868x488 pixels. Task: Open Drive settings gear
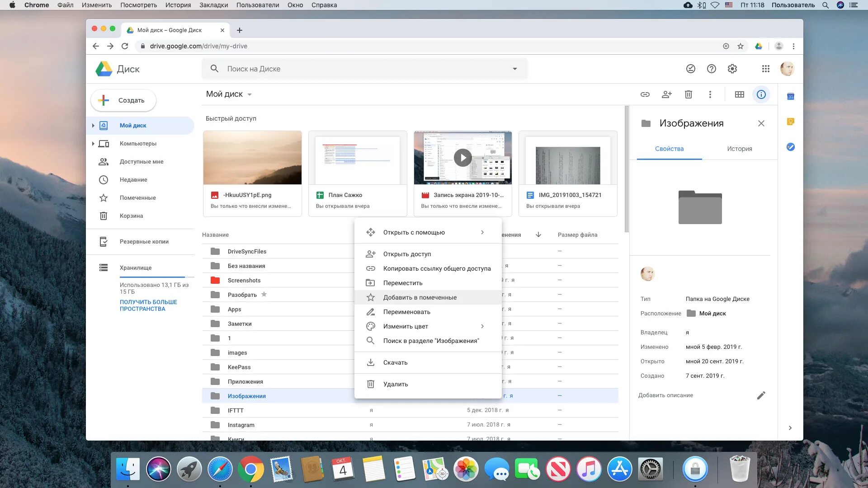coord(732,69)
